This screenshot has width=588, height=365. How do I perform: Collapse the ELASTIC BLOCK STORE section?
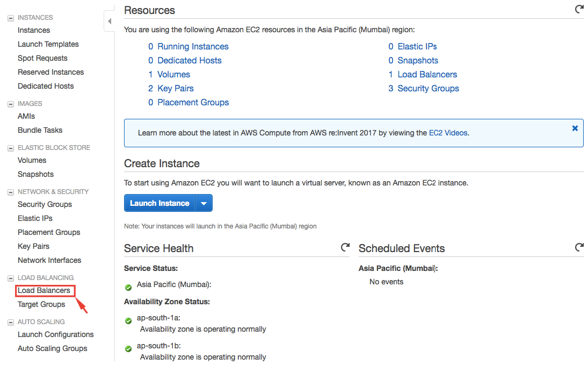(x=11, y=148)
